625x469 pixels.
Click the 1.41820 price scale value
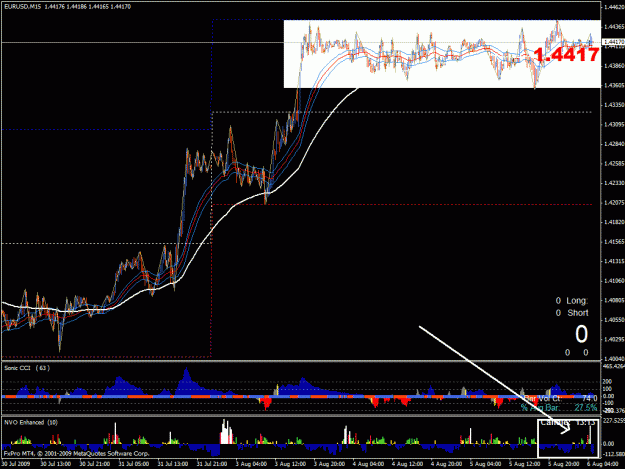[x=614, y=222]
